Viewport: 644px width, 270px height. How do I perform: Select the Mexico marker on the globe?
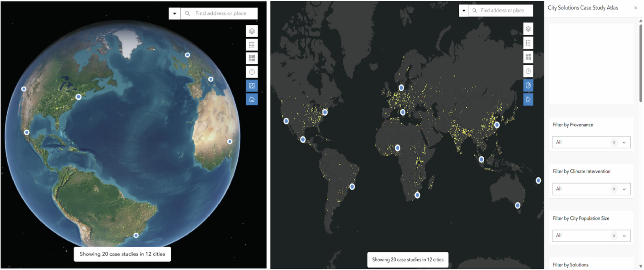pyautogui.click(x=27, y=132)
